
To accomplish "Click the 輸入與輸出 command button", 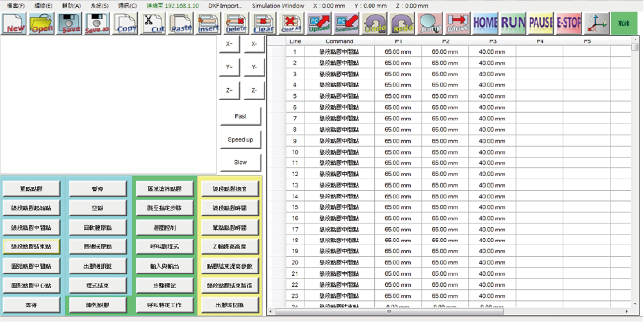I will pos(165,266).
